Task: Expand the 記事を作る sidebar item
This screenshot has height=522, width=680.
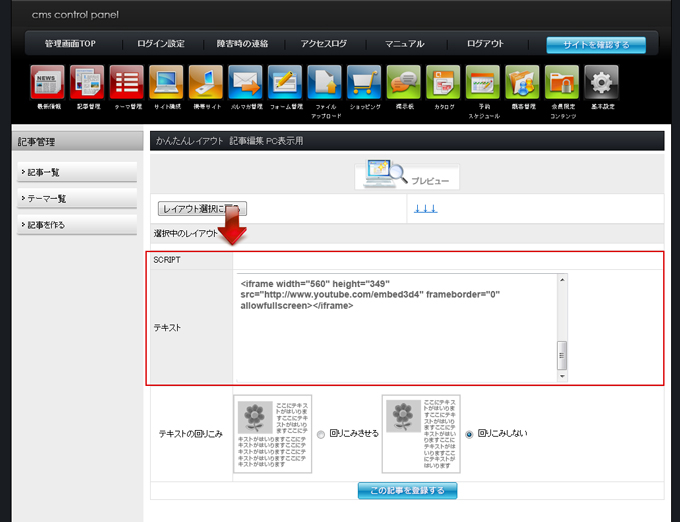Action: point(77,225)
